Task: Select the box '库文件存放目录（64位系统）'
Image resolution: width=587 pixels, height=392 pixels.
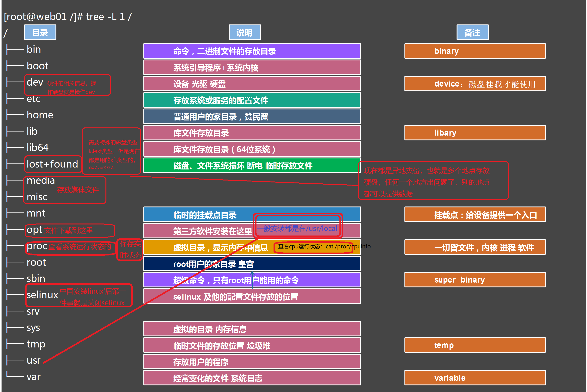Action: coord(252,149)
